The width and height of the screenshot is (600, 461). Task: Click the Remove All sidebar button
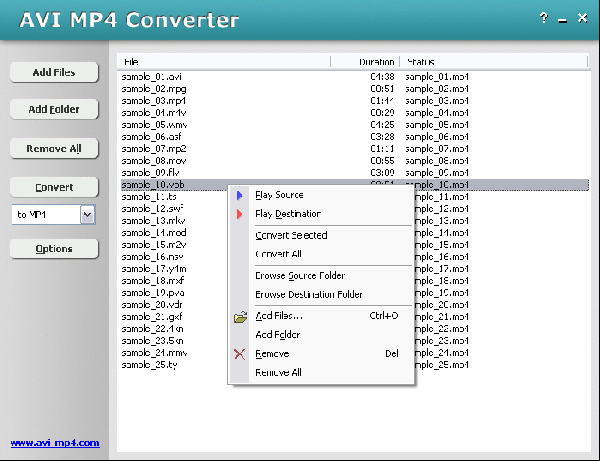click(54, 149)
